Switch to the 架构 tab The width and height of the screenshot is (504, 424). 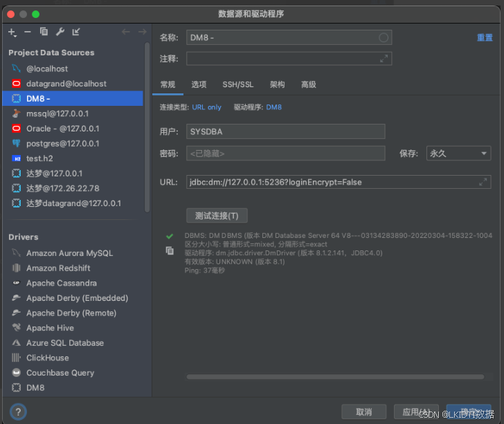click(x=277, y=84)
